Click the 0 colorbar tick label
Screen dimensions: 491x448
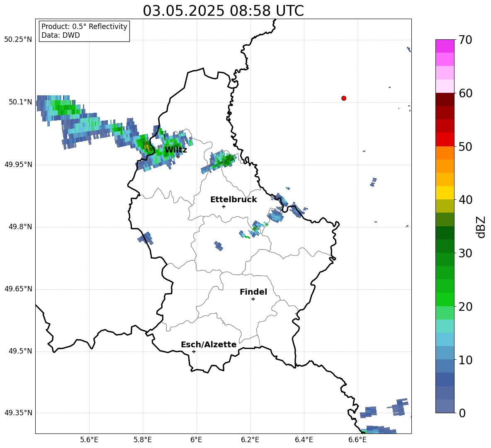pyautogui.click(x=462, y=413)
